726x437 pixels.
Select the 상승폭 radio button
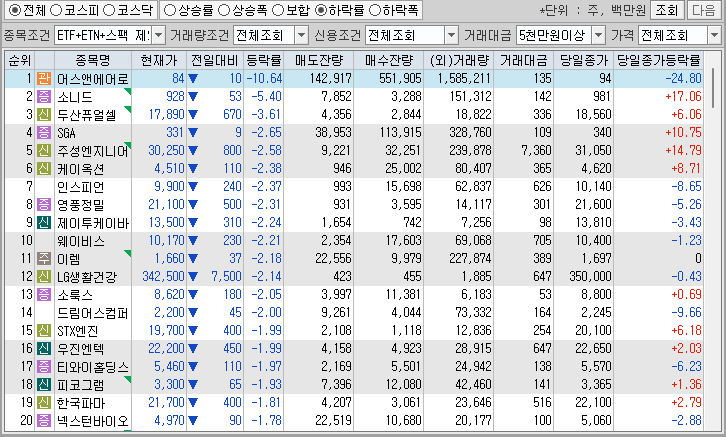[224, 10]
